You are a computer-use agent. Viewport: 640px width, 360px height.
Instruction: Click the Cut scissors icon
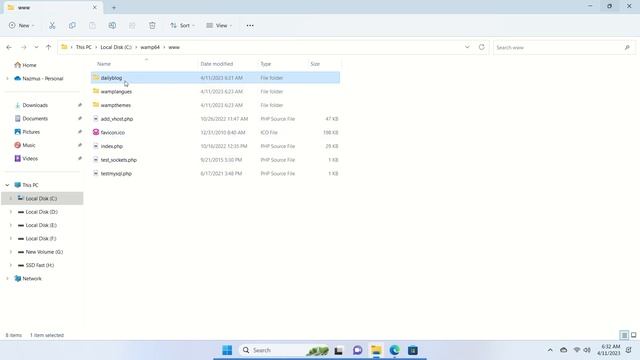(52, 25)
